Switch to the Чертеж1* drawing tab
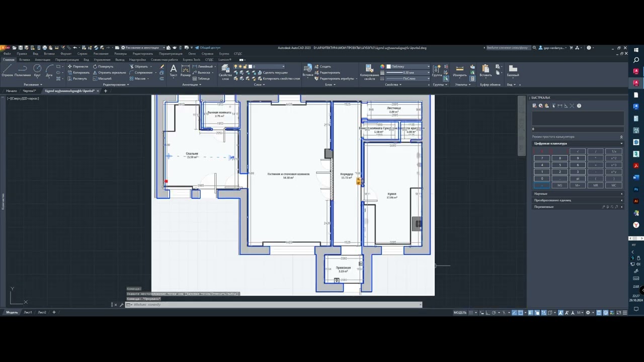The width and height of the screenshot is (644, 362). pos(29,91)
